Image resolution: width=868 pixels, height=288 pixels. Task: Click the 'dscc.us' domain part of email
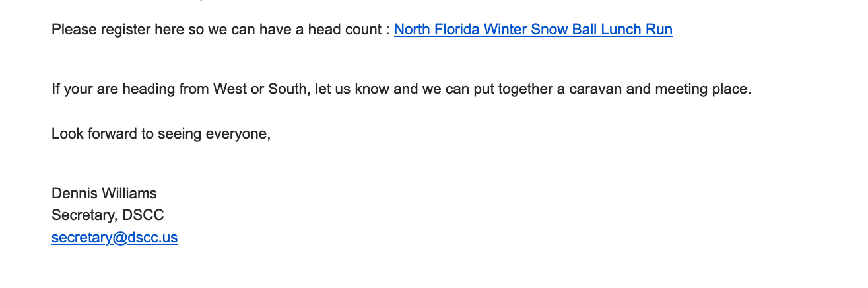pos(153,238)
